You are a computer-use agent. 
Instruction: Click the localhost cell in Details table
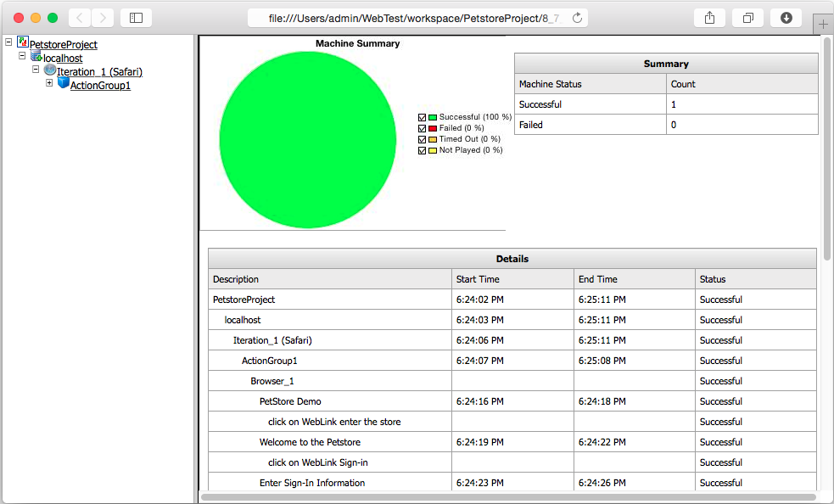[x=330, y=320]
